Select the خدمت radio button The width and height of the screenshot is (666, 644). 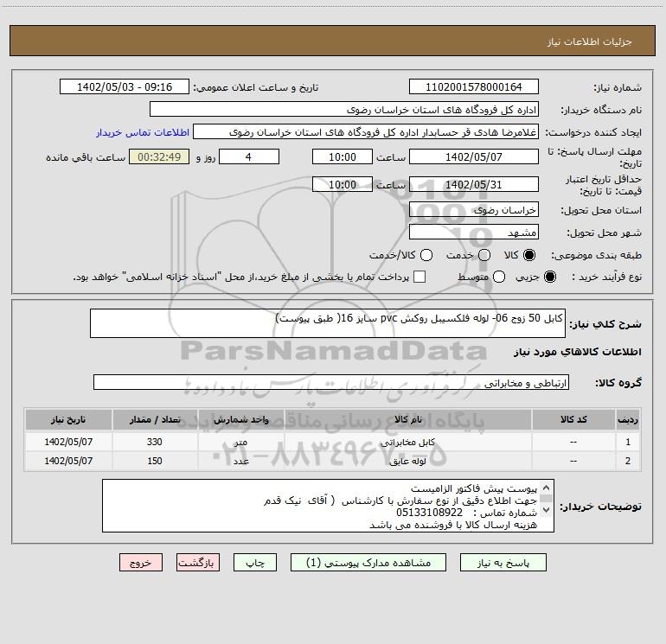(484, 255)
